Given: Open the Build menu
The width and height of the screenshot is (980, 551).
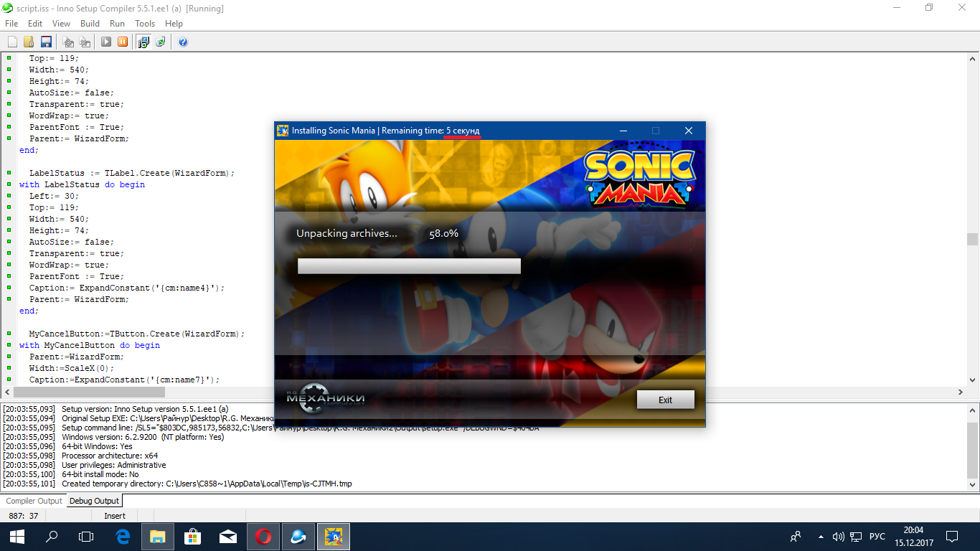Looking at the screenshot, I should point(90,24).
